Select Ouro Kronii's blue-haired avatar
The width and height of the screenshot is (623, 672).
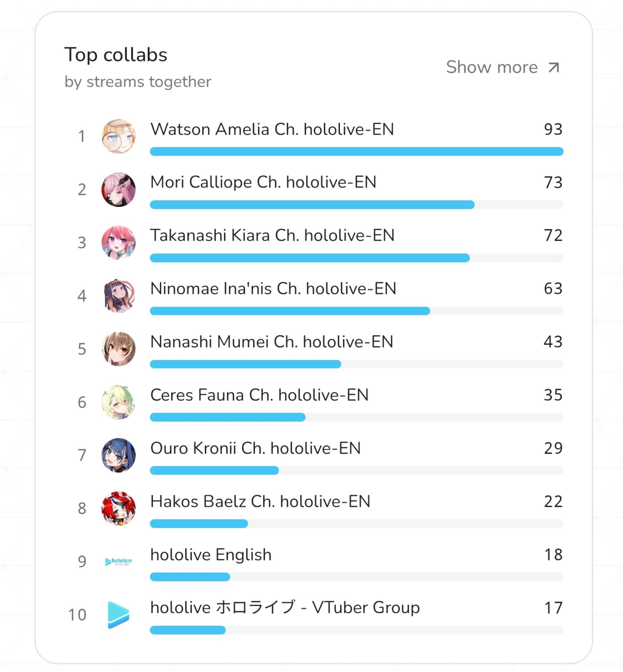pyautogui.click(x=118, y=455)
